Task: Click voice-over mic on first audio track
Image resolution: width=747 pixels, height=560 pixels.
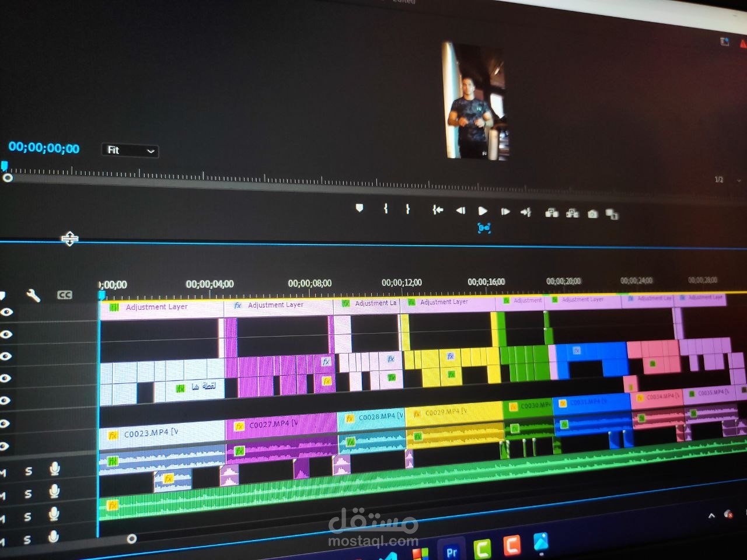Action: tap(55, 468)
